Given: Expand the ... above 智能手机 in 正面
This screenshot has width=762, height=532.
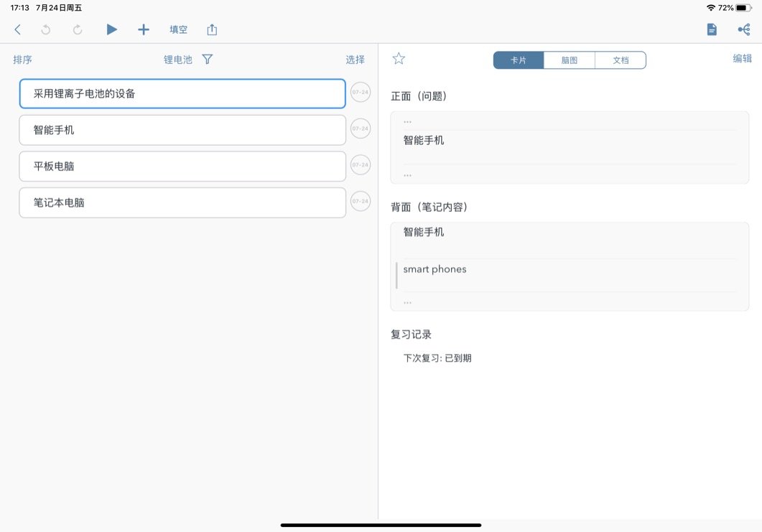Looking at the screenshot, I should (407, 121).
